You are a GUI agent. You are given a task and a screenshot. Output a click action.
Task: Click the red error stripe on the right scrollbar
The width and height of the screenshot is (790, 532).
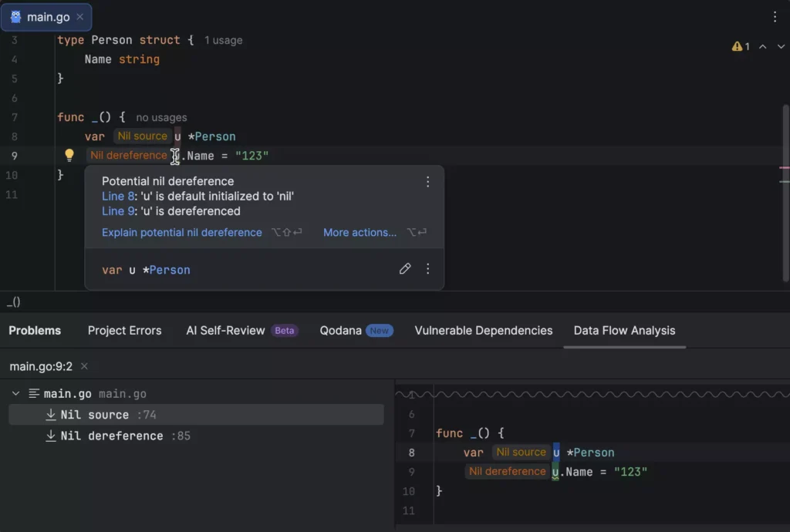785,167
